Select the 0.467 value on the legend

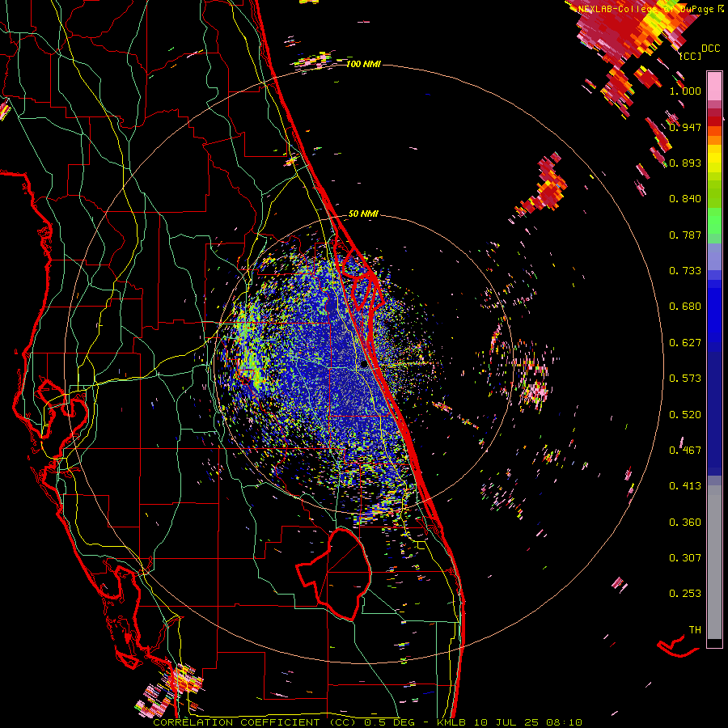click(685, 451)
